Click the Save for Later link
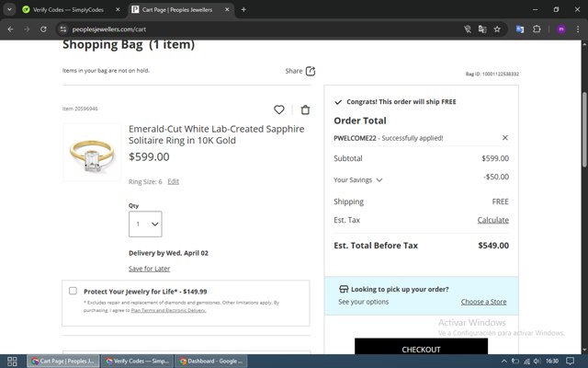588x368 pixels. click(x=149, y=269)
